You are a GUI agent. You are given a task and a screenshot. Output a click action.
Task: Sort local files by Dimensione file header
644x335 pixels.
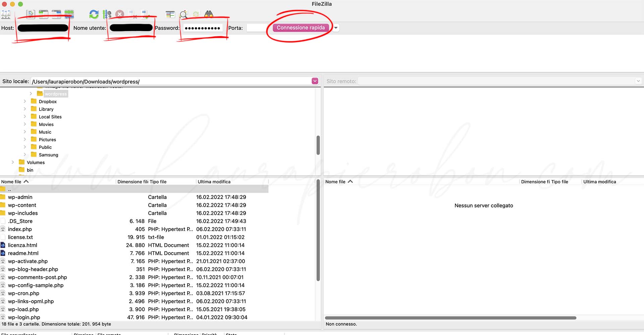click(x=132, y=182)
